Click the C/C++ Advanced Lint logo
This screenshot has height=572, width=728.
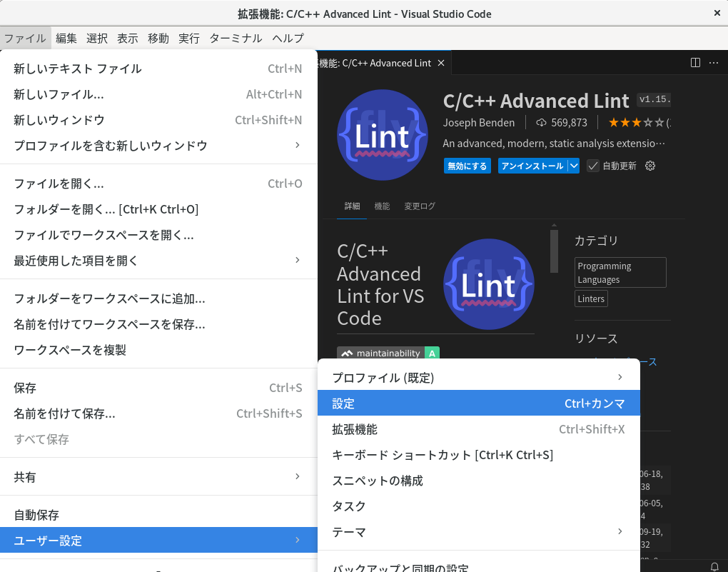(x=383, y=134)
